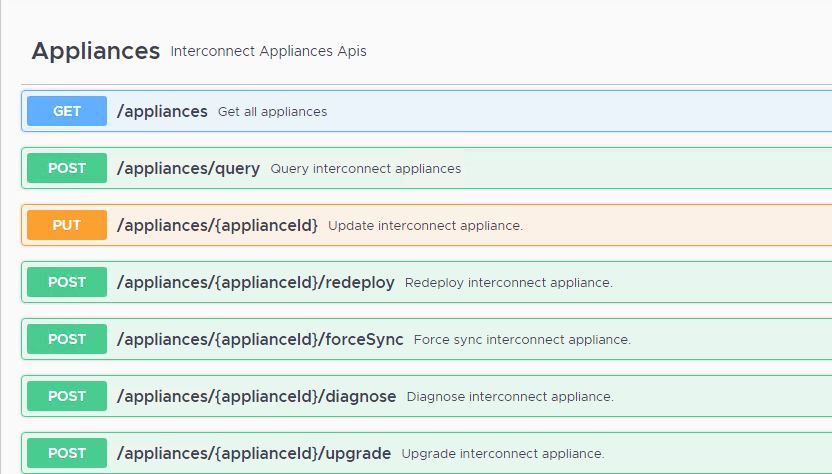Screen dimensions: 832x474
Task: Click the orange PUT method badge
Action: click(67, 225)
